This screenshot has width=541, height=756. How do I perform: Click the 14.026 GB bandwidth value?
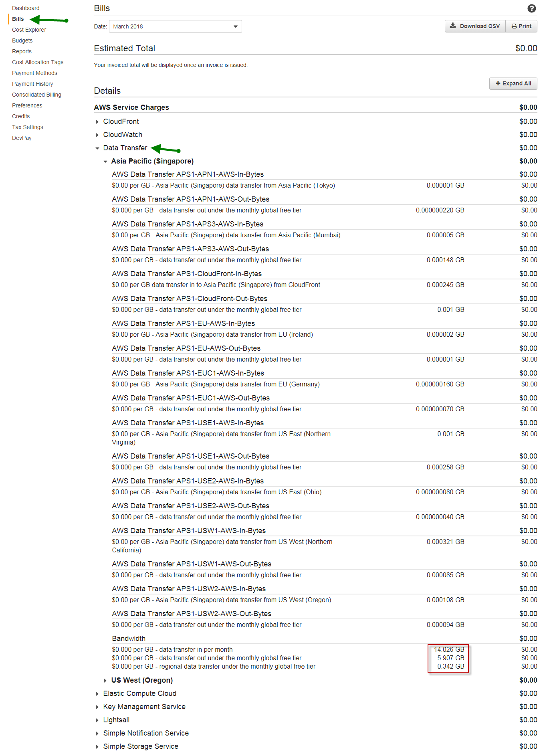(449, 649)
